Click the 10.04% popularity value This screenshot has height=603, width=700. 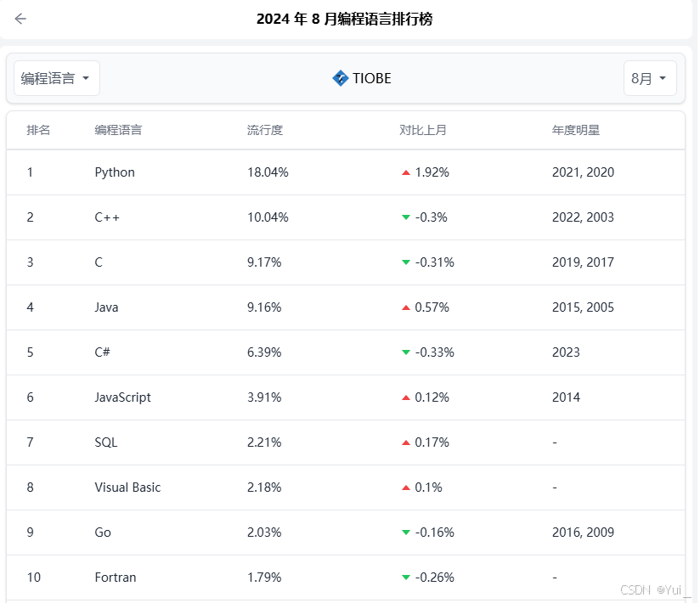click(x=268, y=217)
